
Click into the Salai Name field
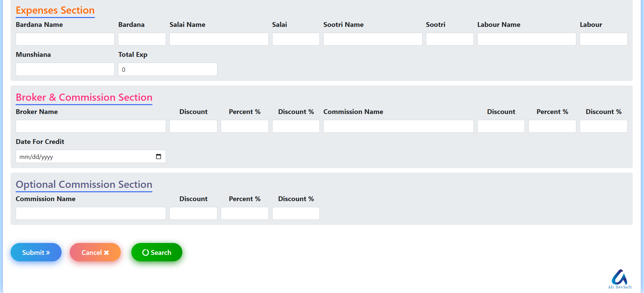point(219,39)
